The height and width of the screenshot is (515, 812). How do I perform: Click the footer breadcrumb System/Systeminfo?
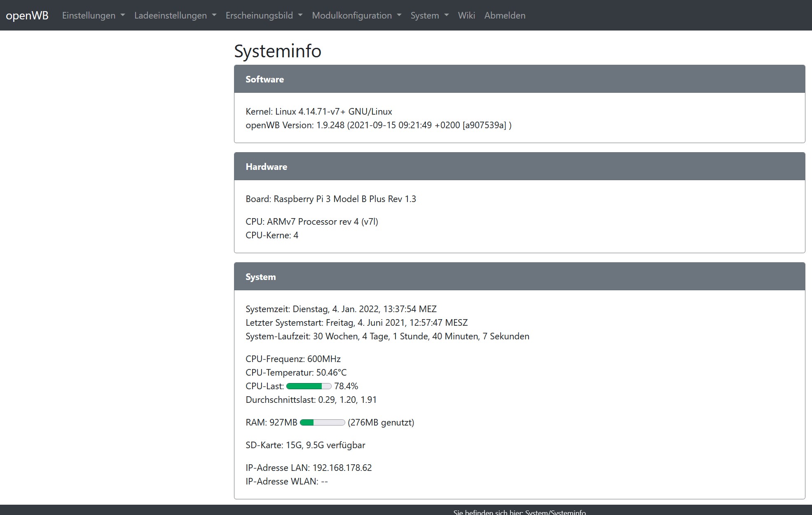pyautogui.click(x=555, y=512)
